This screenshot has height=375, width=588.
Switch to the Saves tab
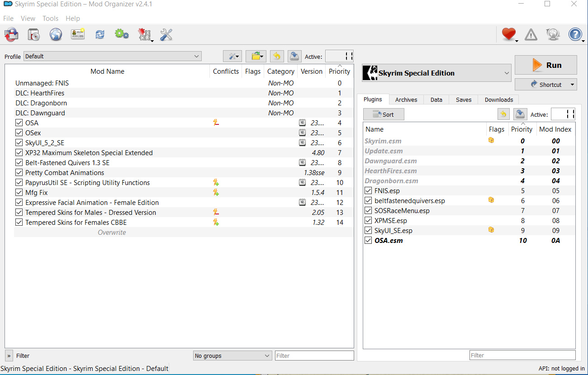[464, 100]
